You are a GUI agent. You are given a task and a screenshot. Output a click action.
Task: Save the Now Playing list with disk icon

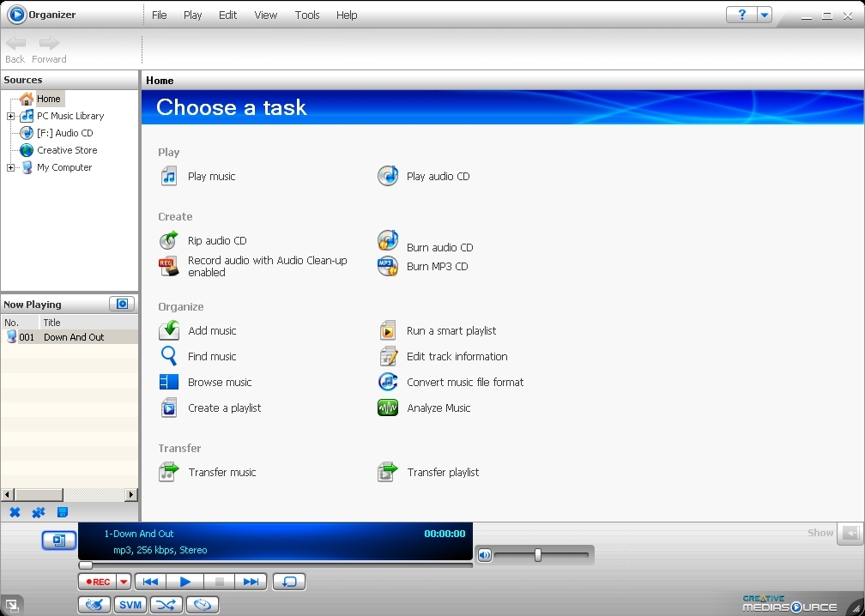point(63,512)
